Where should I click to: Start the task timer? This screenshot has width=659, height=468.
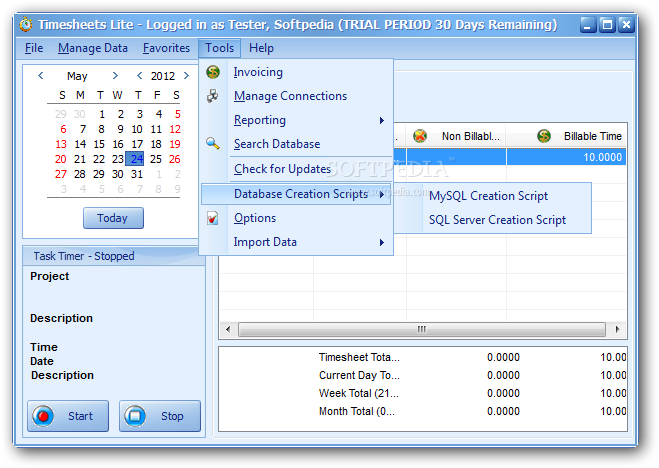pos(68,416)
